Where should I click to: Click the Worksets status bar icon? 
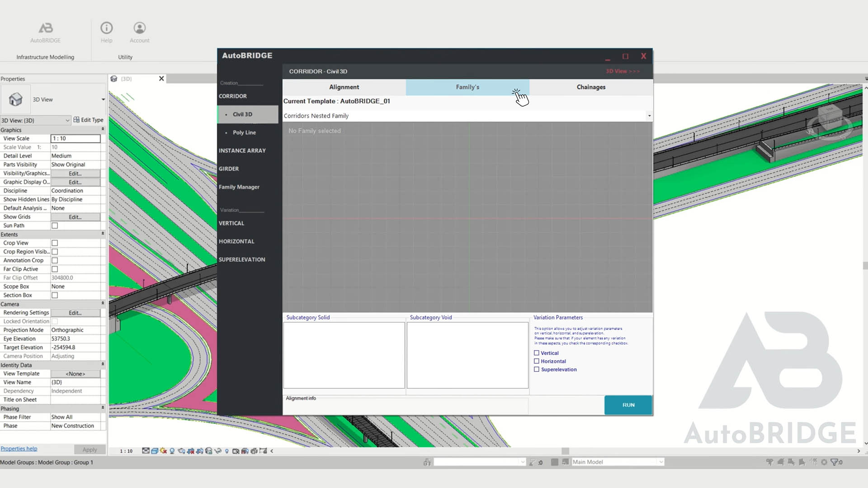426,462
